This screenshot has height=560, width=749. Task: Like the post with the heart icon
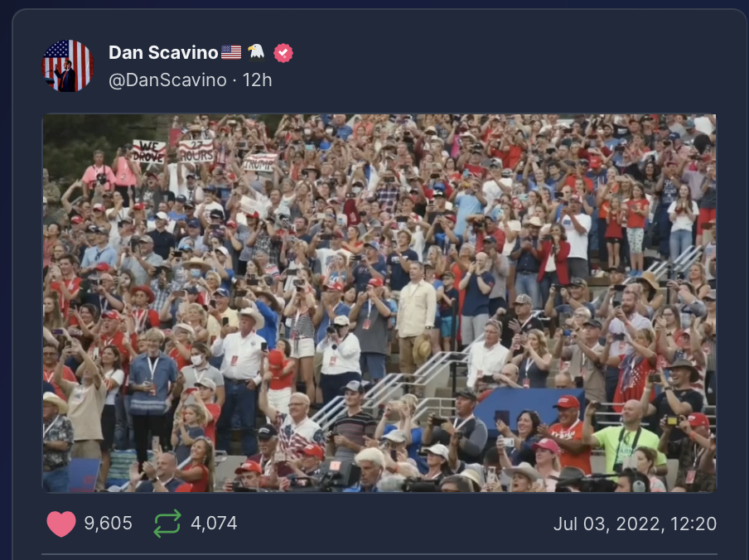click(x=61, y=524)
